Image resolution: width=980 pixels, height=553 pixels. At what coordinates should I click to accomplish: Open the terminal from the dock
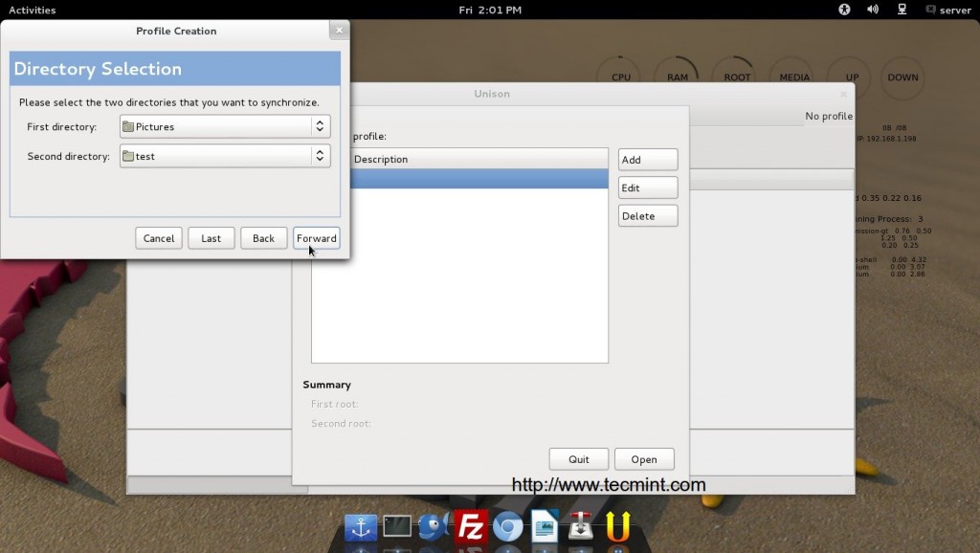397,526
